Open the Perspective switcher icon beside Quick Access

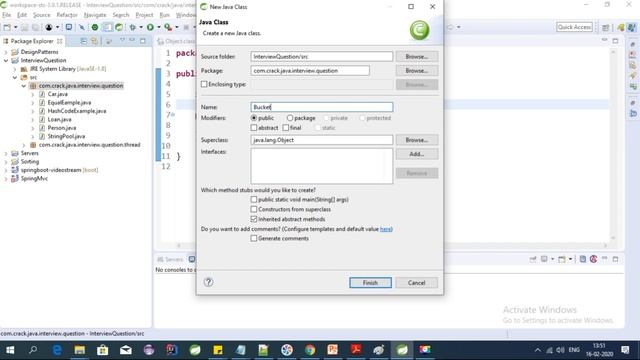606,27
